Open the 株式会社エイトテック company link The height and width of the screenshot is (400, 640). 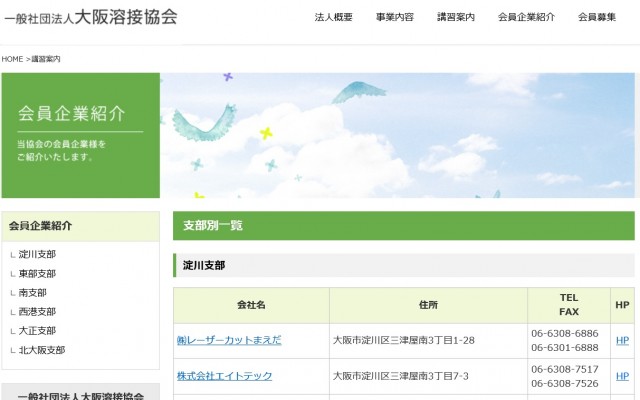point(224,376)
